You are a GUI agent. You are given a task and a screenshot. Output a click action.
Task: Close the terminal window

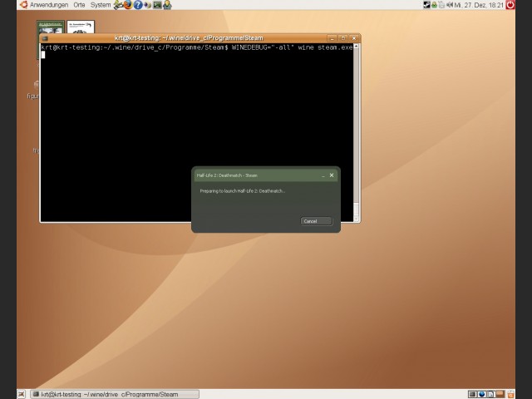pyautogui.click(x=354, y=38)
